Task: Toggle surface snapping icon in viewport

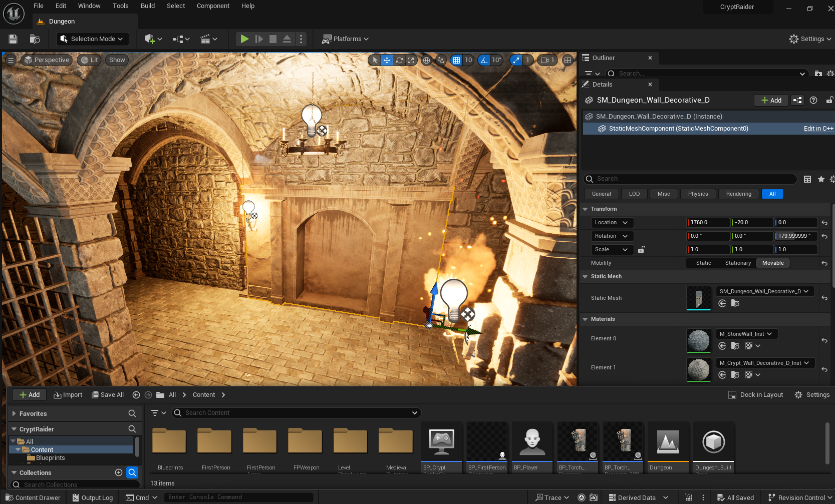Action: 441,60
